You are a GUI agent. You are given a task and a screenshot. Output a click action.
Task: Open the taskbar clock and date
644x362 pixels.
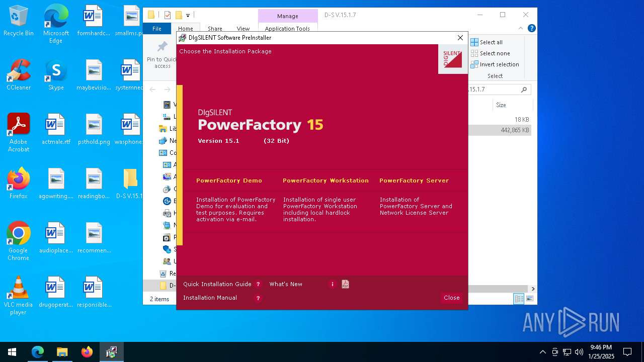click(601, 352)
